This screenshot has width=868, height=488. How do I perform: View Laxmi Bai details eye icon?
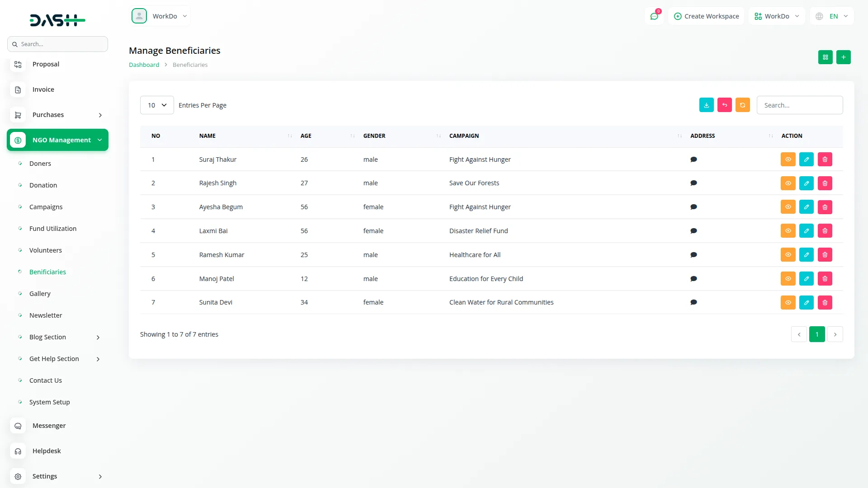(x=788, y=231)
